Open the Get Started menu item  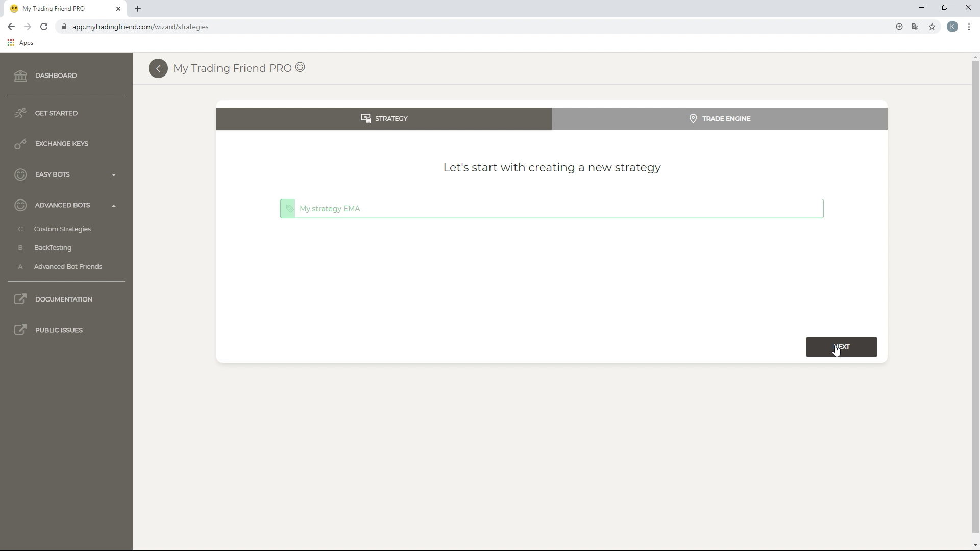pos(66,113)
